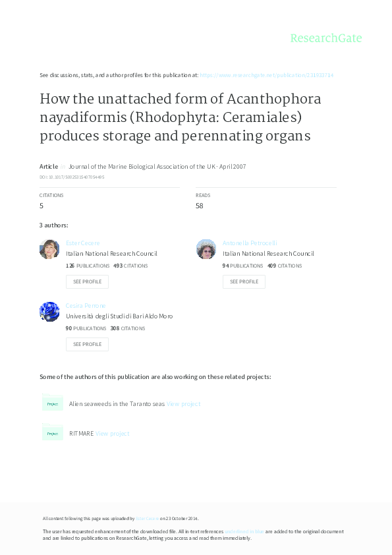
Task: Open Ester Cecere's profile photo
Action: (x=49, y=249)
